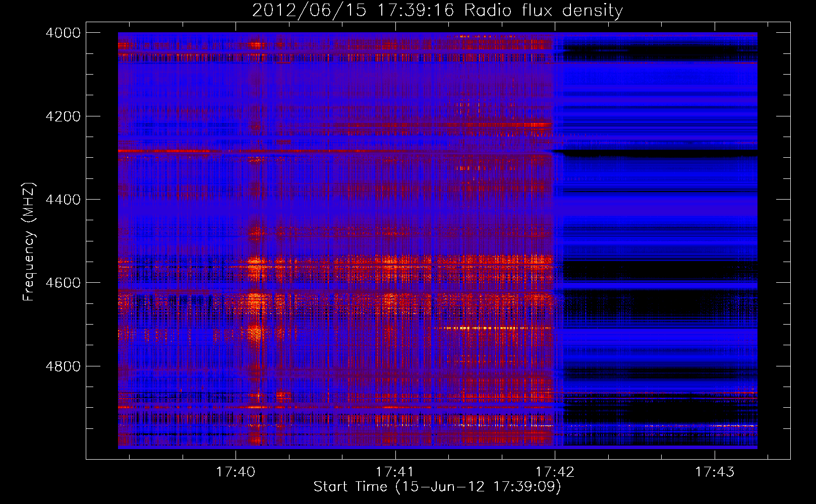Select the 4400 frequency tick label
The width and height of the screenshot is (816, 504).
click(x=63, y=200)
